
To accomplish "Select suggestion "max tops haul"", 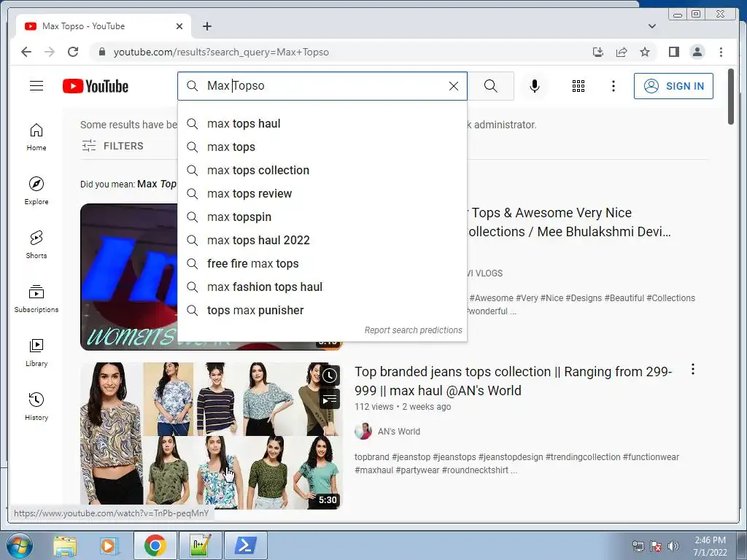I will point(322,124).
